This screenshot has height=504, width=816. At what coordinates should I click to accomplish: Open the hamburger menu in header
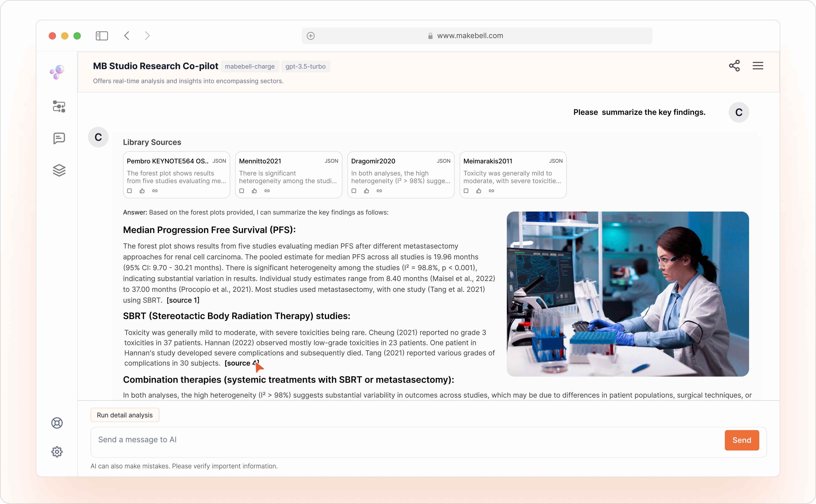758,66
